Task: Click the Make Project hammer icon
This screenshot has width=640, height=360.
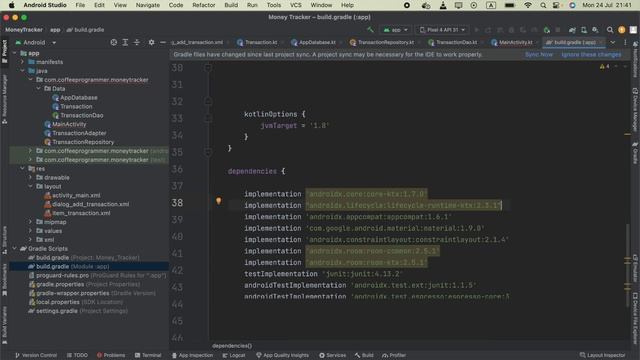Action: coord(370,30)
